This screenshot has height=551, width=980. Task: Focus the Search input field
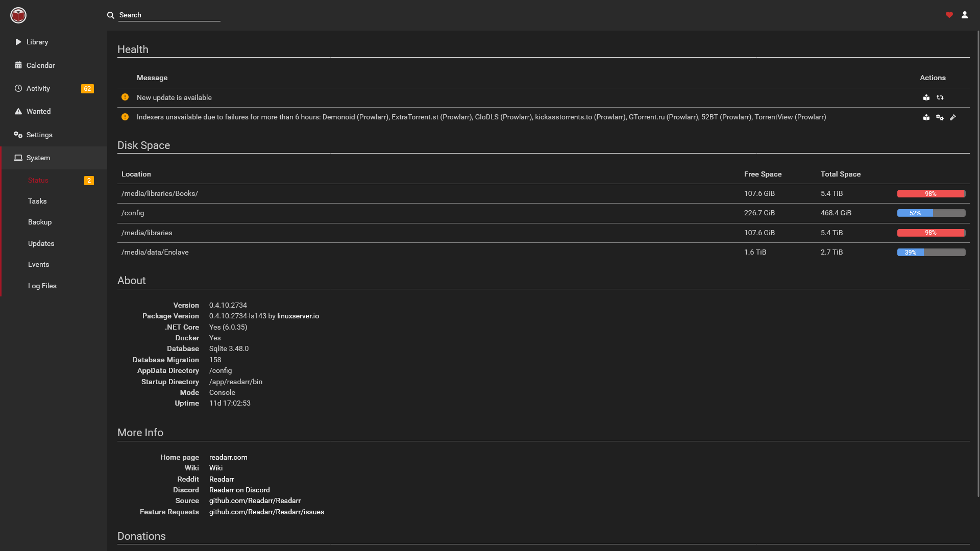click(169, 15)
